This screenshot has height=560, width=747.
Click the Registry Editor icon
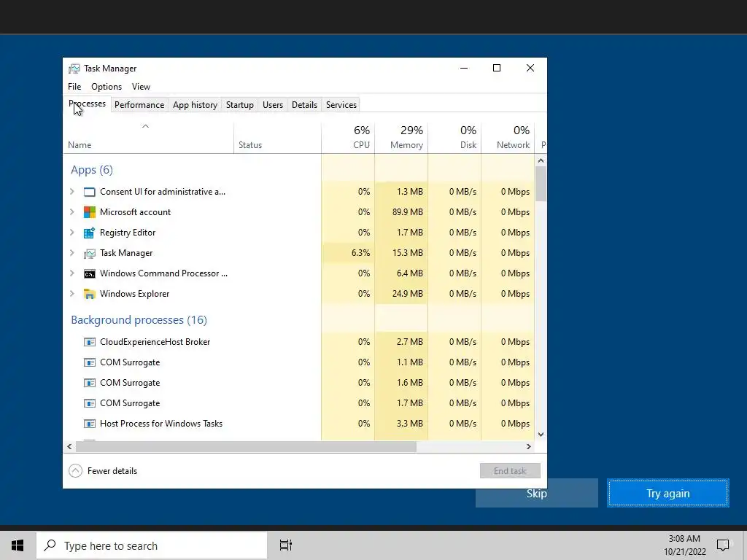coord(90,233)
